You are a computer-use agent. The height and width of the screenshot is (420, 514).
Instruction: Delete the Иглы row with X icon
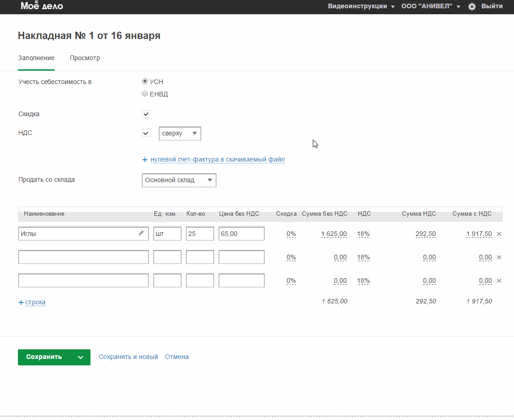point(499,234)
